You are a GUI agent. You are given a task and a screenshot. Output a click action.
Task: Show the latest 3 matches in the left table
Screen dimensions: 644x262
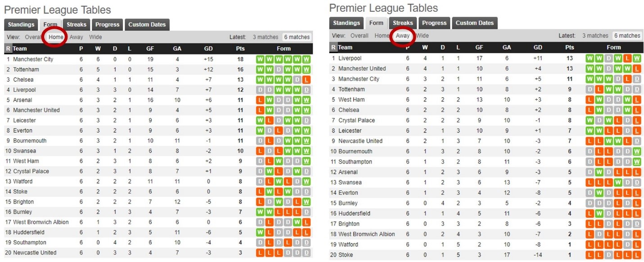coord(265,37)
